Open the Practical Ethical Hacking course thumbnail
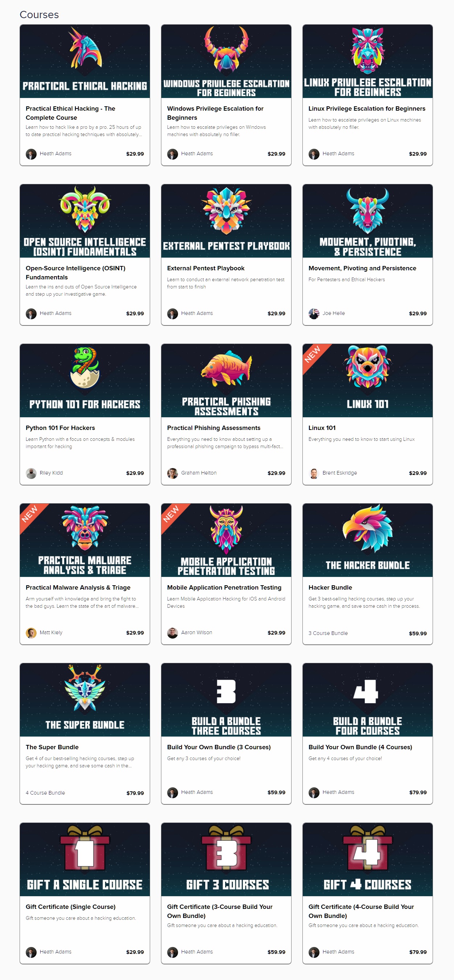454x980 pixels. coord(85,61)
